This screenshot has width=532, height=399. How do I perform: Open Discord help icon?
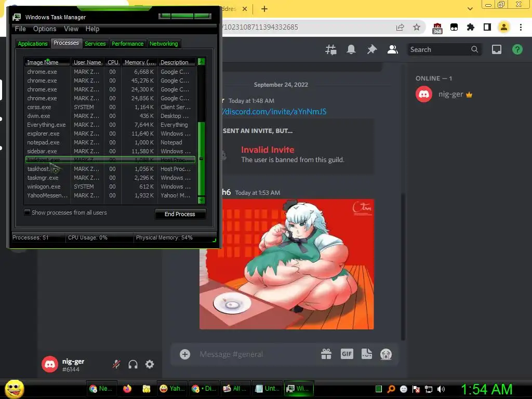(517, 49)
